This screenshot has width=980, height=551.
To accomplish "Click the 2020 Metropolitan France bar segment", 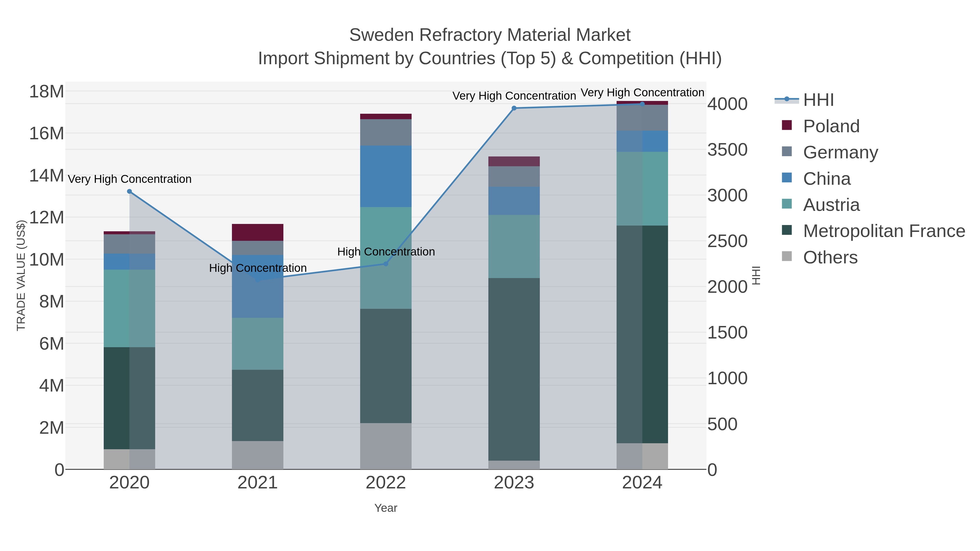I will (129, 398).
